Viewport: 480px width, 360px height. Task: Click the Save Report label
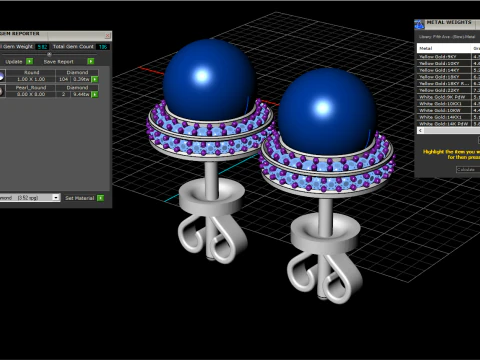pos(58,62)
